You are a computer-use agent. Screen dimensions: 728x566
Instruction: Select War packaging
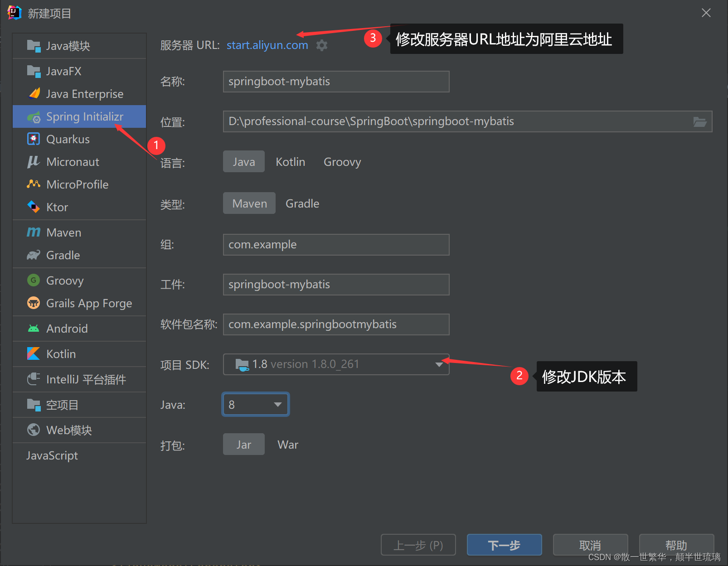[288, 445]
